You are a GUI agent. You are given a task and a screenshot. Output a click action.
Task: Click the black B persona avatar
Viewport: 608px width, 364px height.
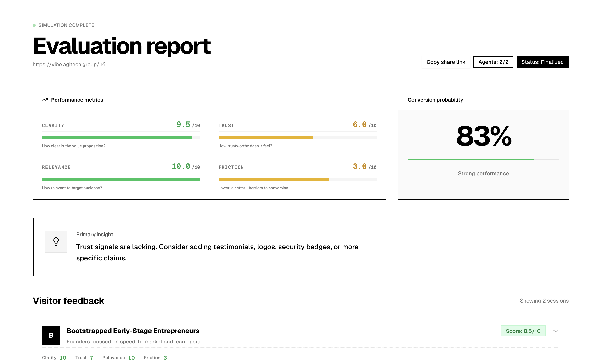(x=51, y=335)
